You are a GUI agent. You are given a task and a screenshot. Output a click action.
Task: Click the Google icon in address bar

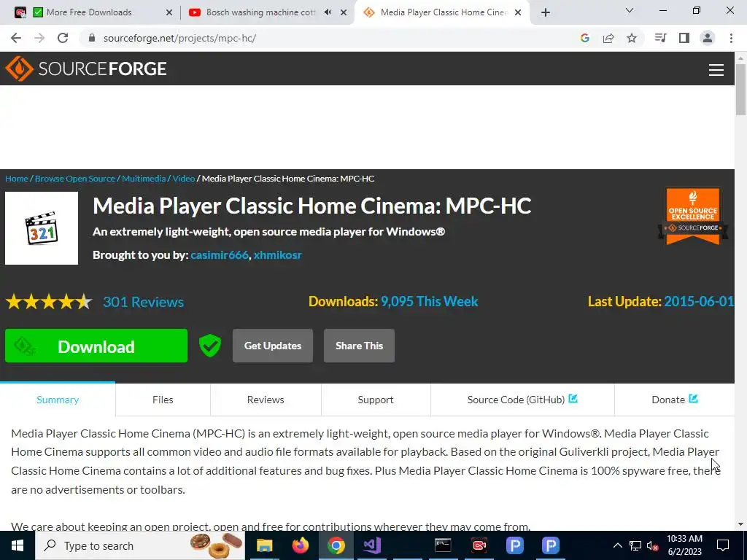(585, 38)
